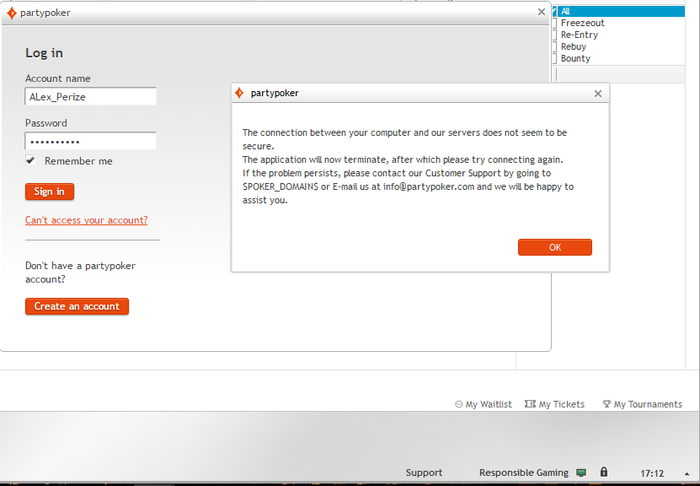Click the Support link

[424, 473]
